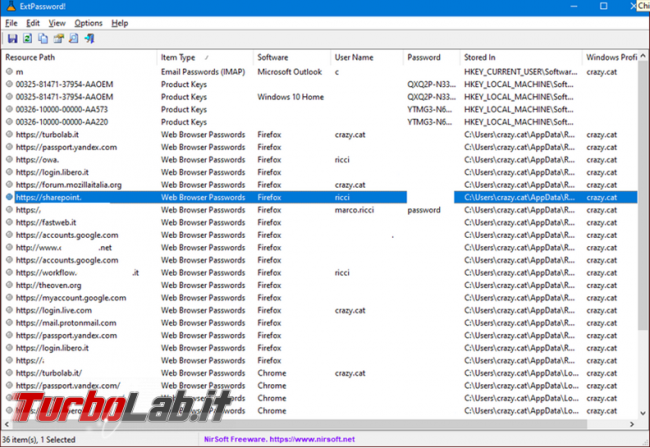Click the row icon beside https://mail.protonmail.com

click(9, 322)
